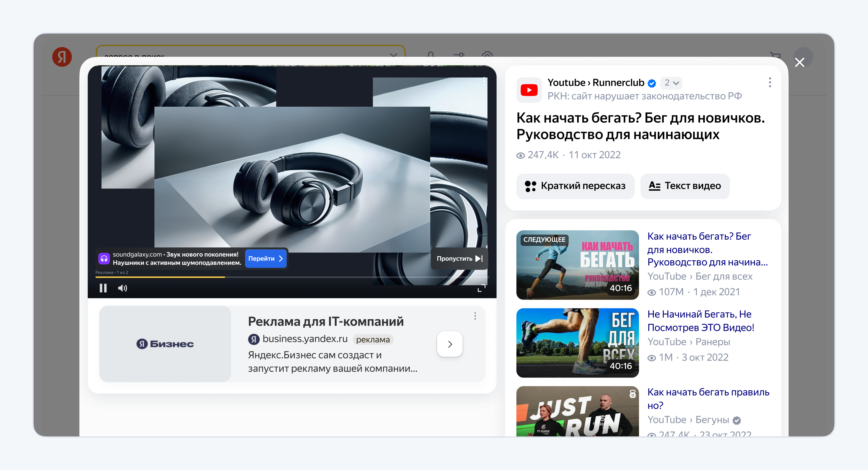The width and height of the screenshot is (868, 470).
Task: Click the blue Перейти ad button
Action: coord(265,258)
